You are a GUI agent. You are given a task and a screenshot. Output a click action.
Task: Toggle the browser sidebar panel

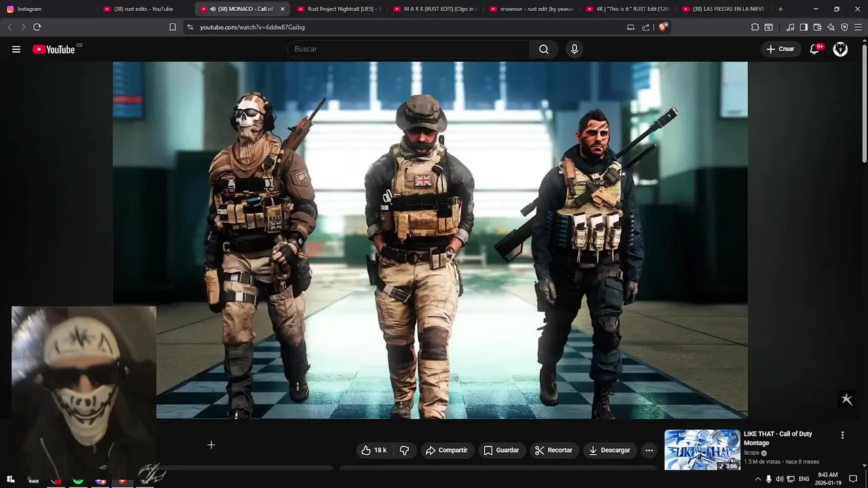click(804, 27)
